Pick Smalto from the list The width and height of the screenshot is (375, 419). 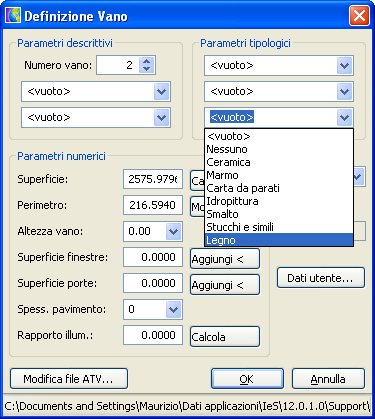click(x=279, y=214)
